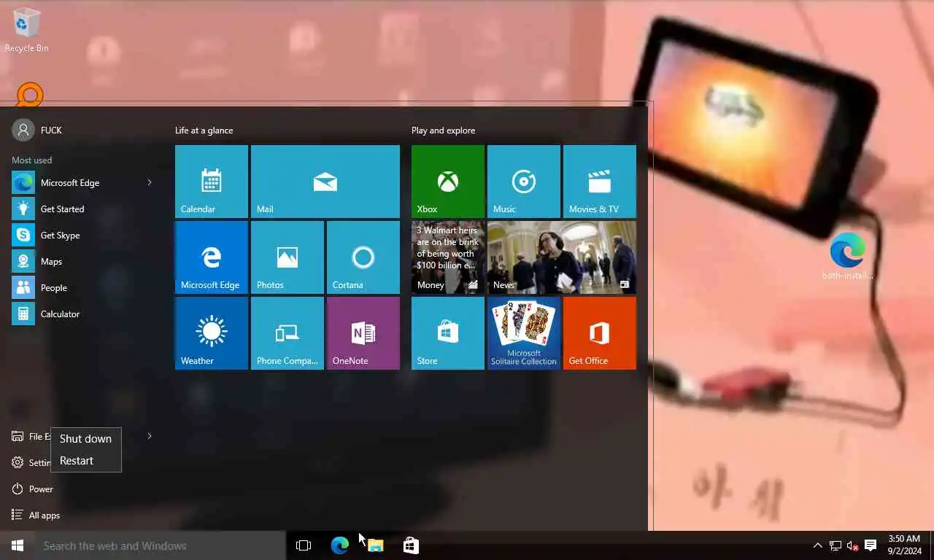Select Restart from the power menu
The width and height of the screenshot is (934, 560).
(85, 461)
